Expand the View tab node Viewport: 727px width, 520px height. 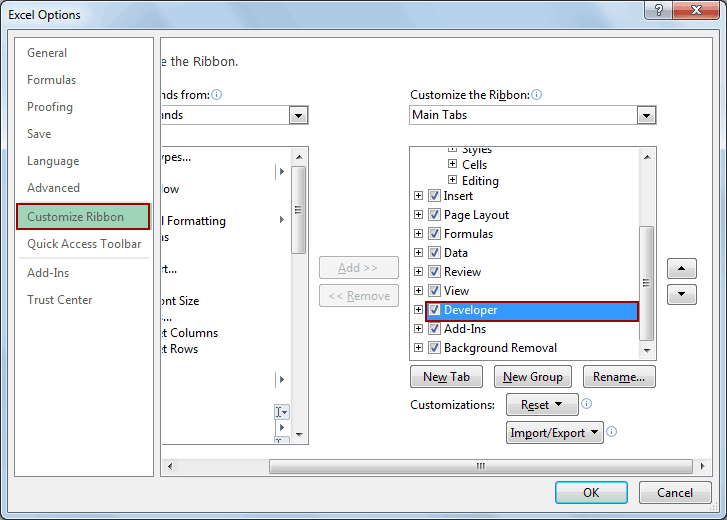(418, 291)
